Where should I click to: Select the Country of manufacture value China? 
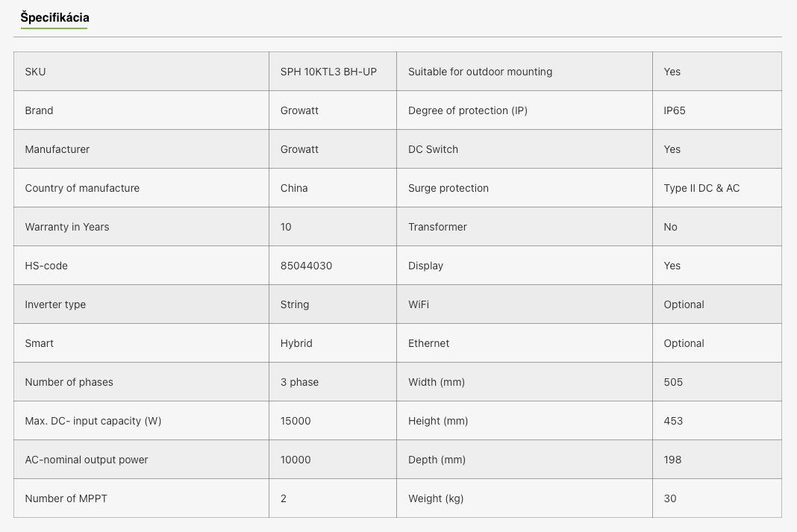click(294, 188)
